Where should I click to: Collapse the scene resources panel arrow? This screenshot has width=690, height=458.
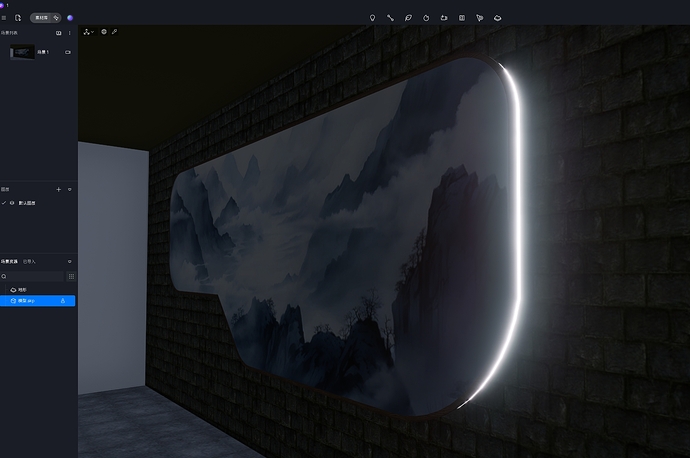70,262
